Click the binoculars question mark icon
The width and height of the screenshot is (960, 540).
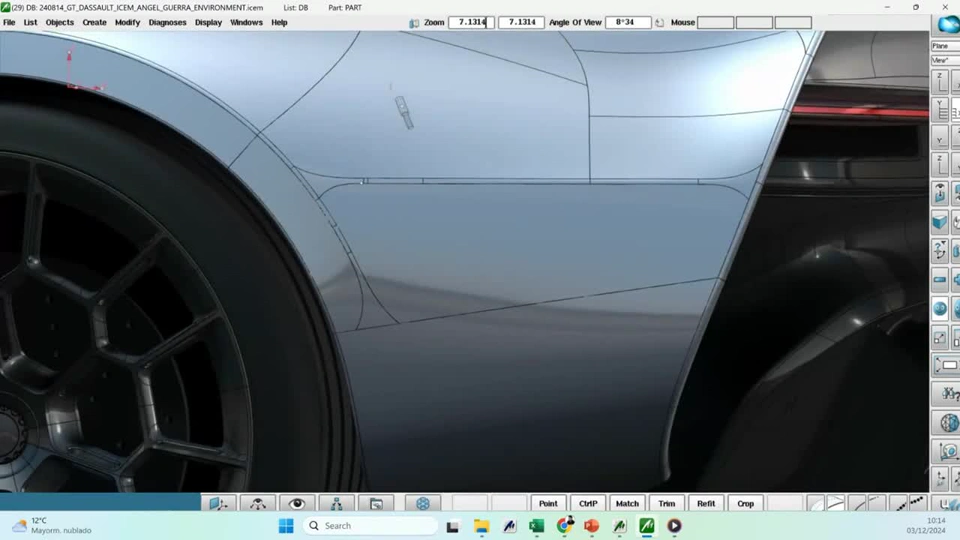[x=946, y=394]
